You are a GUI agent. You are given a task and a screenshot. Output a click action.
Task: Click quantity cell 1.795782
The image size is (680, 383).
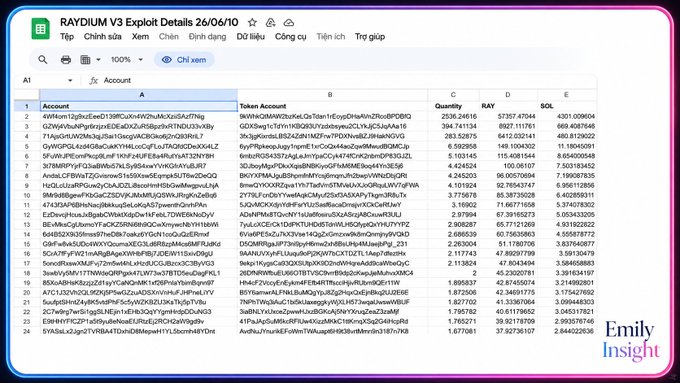pos(454,312)
